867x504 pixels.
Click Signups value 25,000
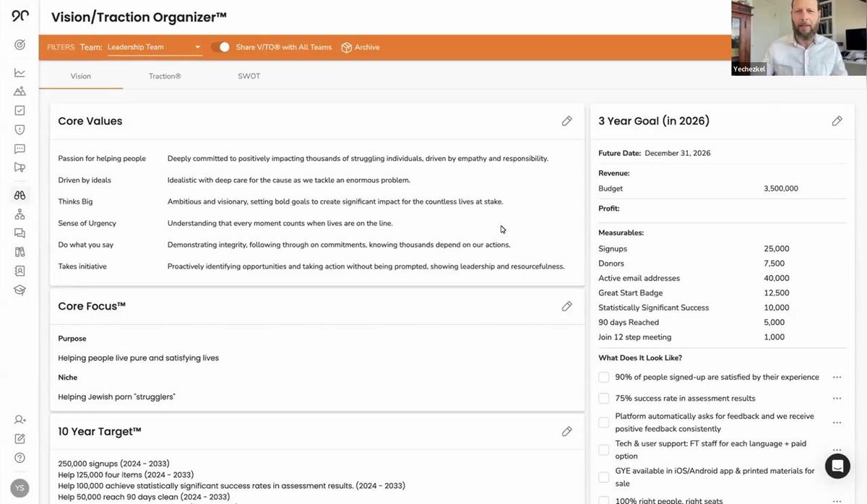click(777, 249)
